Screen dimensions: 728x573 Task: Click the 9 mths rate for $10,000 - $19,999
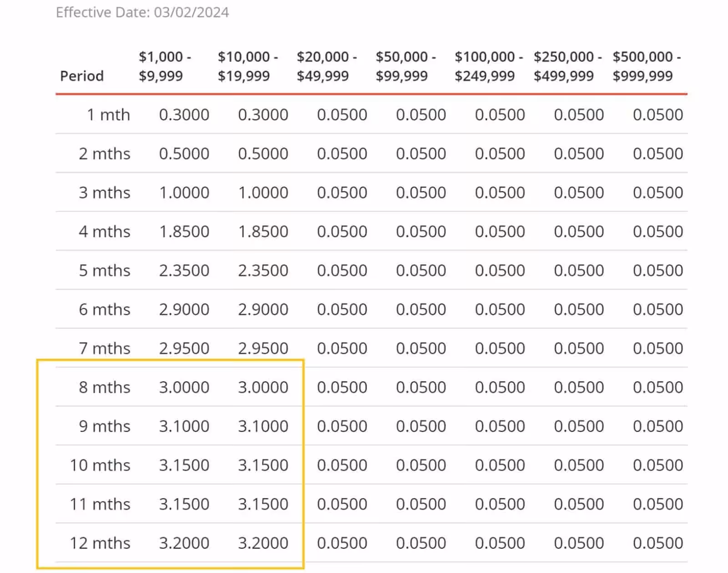coord(263,427)
